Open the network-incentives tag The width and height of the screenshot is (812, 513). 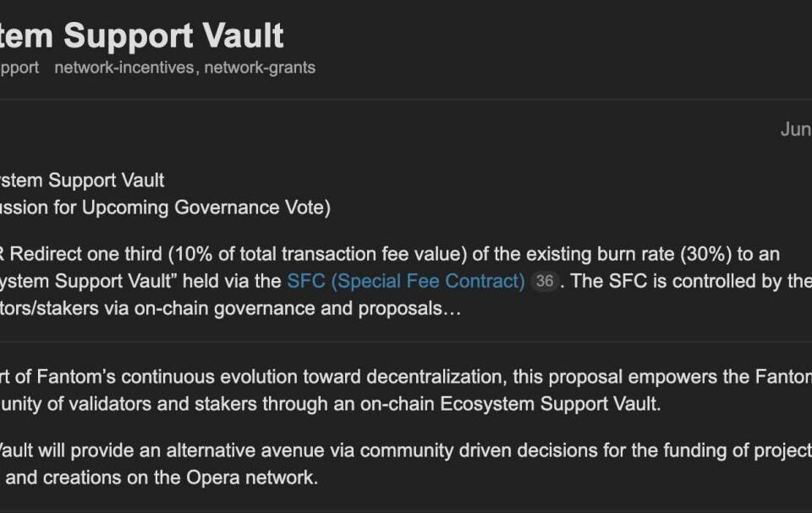tap(124, 68)
